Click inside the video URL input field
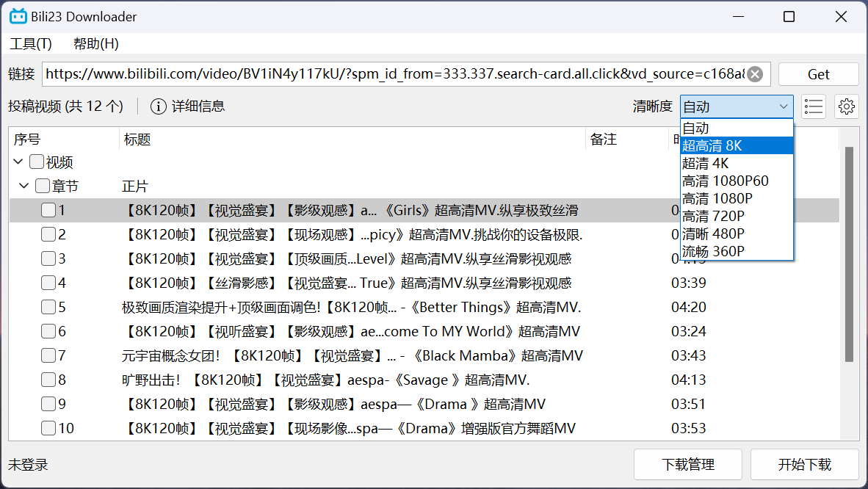 click(367, 73)
